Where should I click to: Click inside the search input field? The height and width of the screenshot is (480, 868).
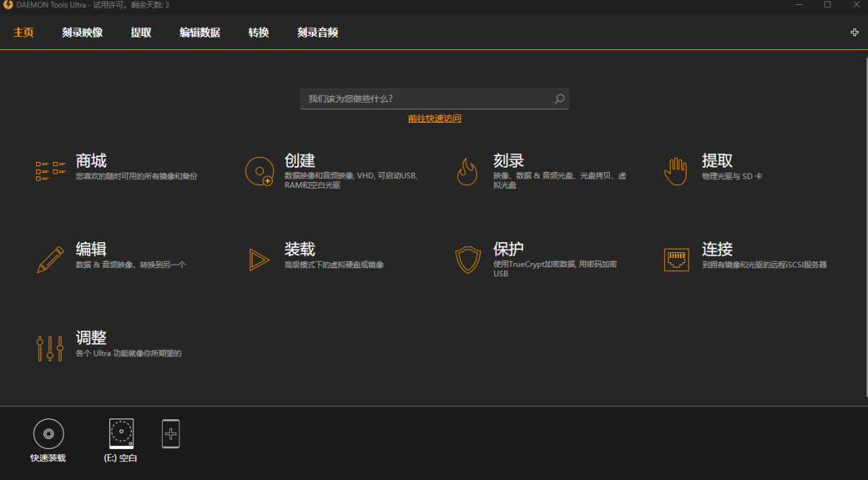tap(420, 99)
